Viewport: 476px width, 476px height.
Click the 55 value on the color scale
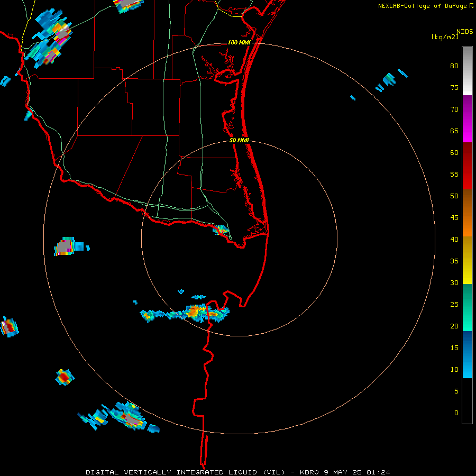pos(454,175)
